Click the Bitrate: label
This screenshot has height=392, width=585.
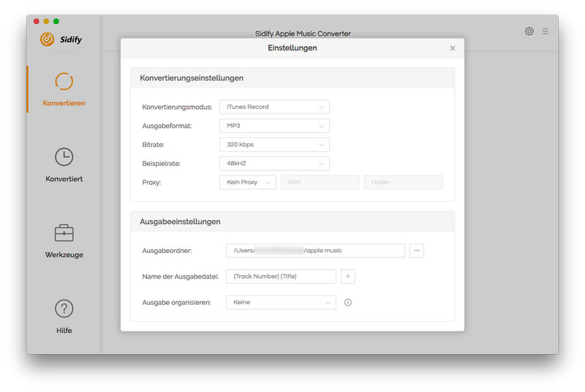coord(153,145)
